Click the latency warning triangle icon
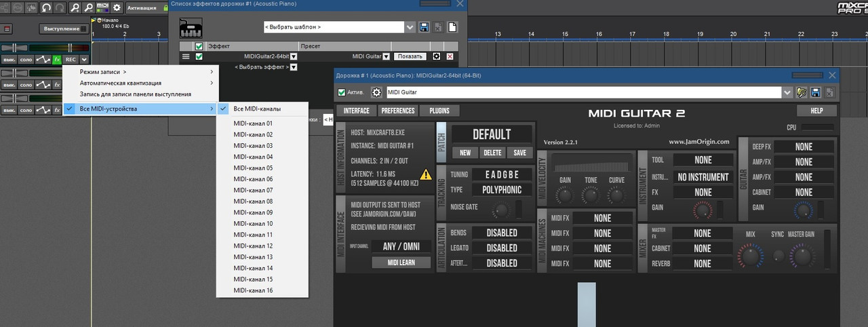 click(426, 174)
